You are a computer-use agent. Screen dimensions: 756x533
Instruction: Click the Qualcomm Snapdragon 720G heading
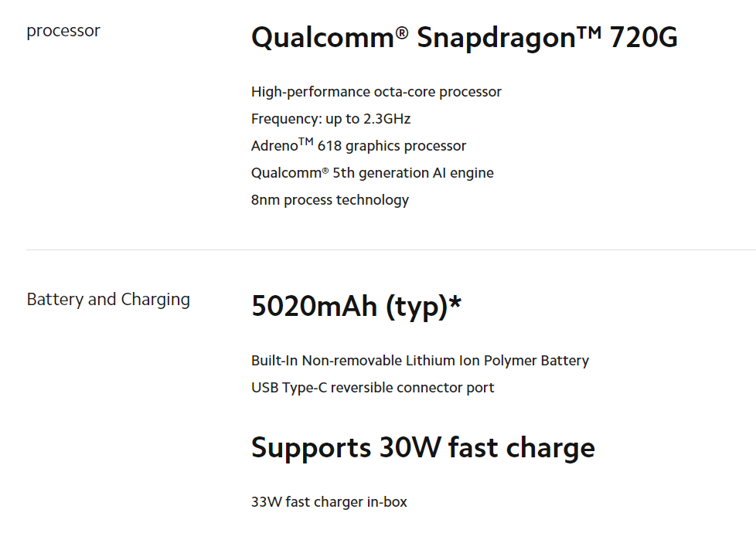pos(465,38)
